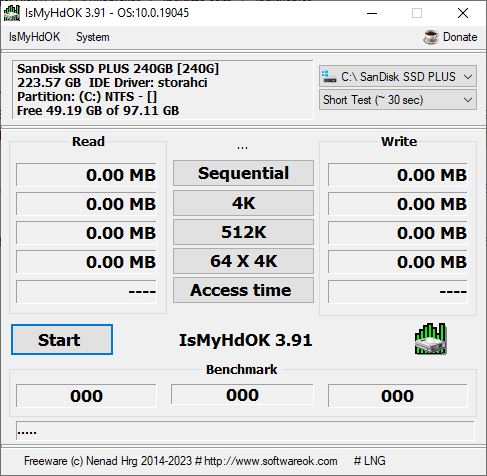
Task: Select the Sequential write result field
Action: click(398, 175)
